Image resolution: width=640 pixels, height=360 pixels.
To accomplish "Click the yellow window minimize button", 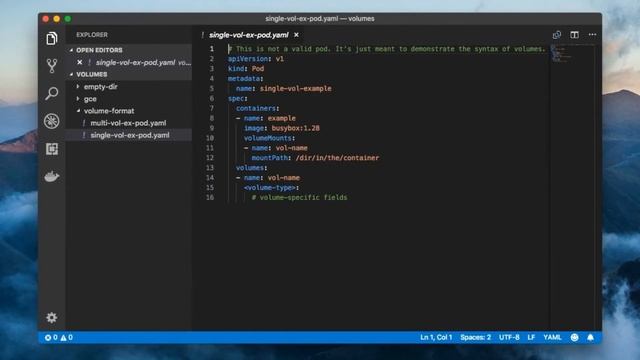I will (57, 19).
